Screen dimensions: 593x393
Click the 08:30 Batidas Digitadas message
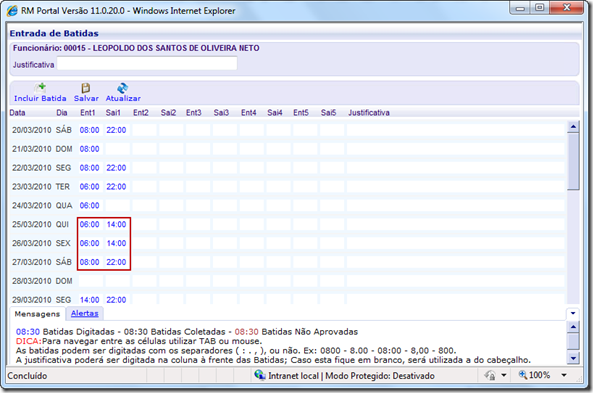click(x=65, y=332)
